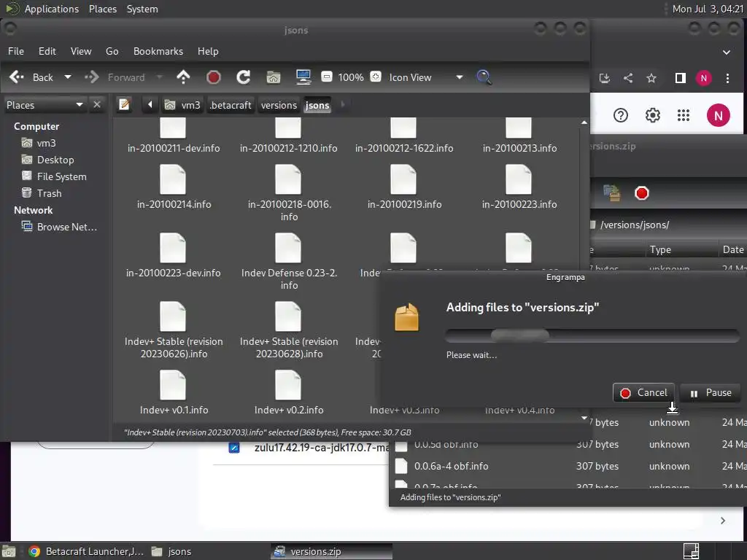747x560 pixels.
Task: Open the Bookmarks menu
Action: tap(158, 51)
